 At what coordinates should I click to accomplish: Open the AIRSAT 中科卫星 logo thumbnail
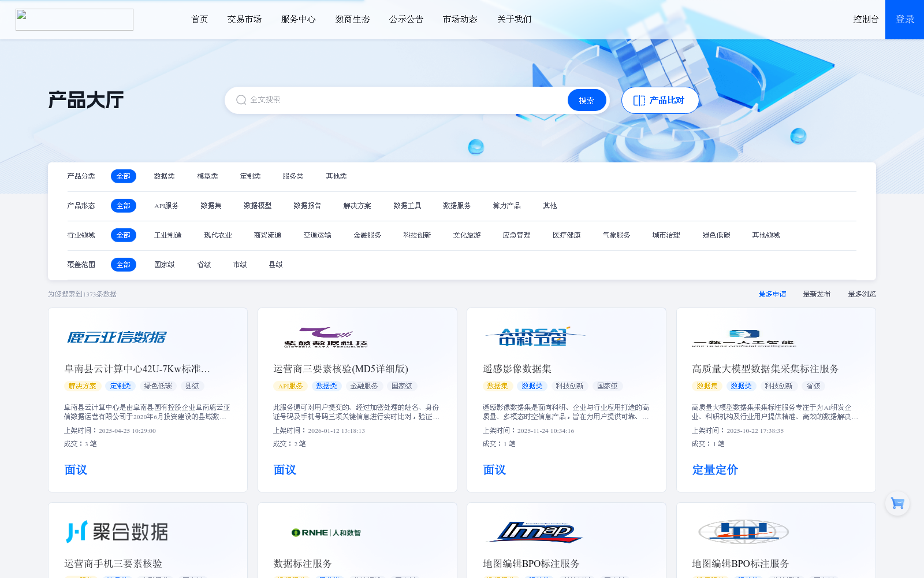pos(535,337)
